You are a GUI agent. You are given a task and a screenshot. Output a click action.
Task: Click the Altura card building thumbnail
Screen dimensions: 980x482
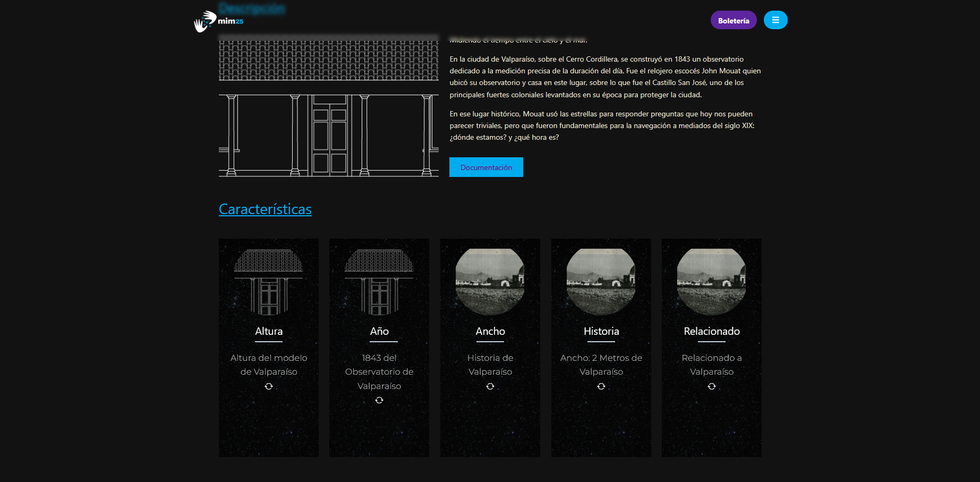(269, 282)
